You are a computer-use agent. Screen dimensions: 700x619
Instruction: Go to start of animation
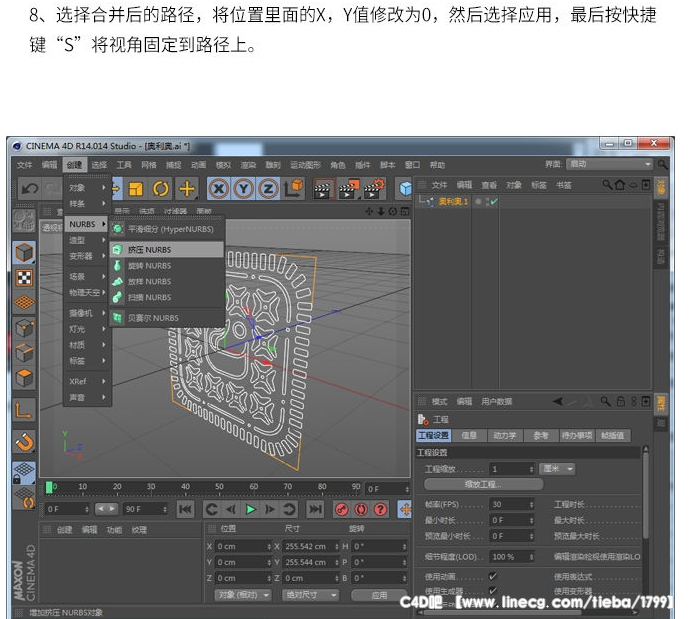[x=185, y=509]
